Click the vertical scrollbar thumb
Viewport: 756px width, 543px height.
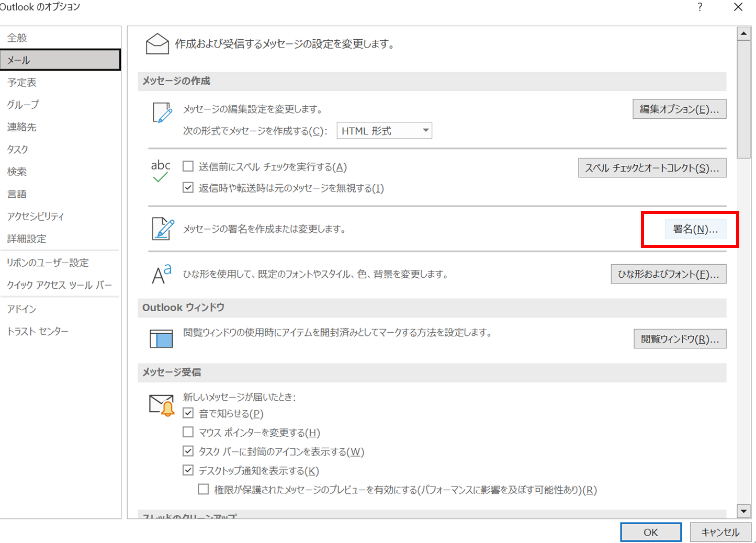coord(743,99)
